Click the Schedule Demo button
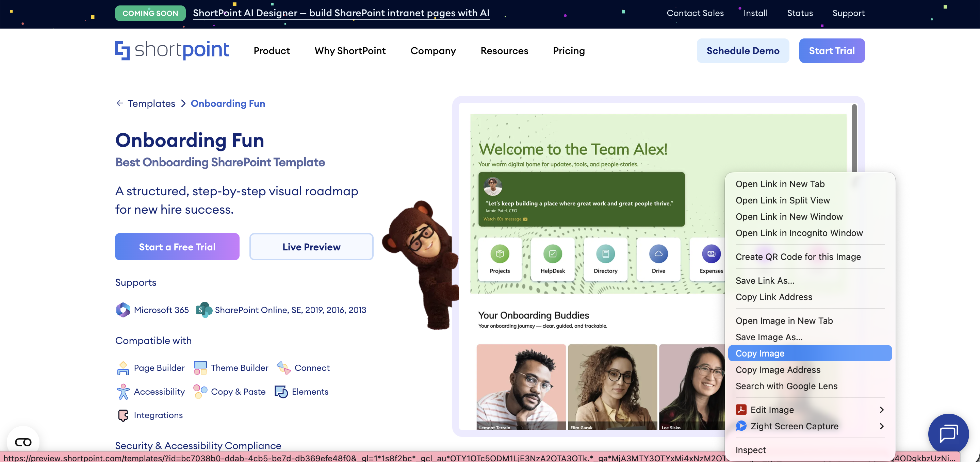Screen dimensions: 980x462 742,51
